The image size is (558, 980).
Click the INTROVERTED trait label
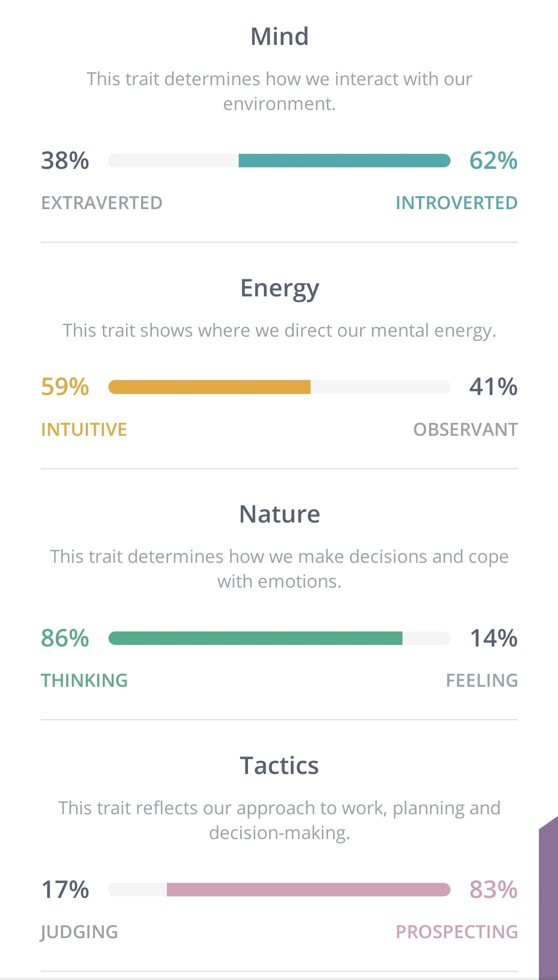click(x=457, y=203)
